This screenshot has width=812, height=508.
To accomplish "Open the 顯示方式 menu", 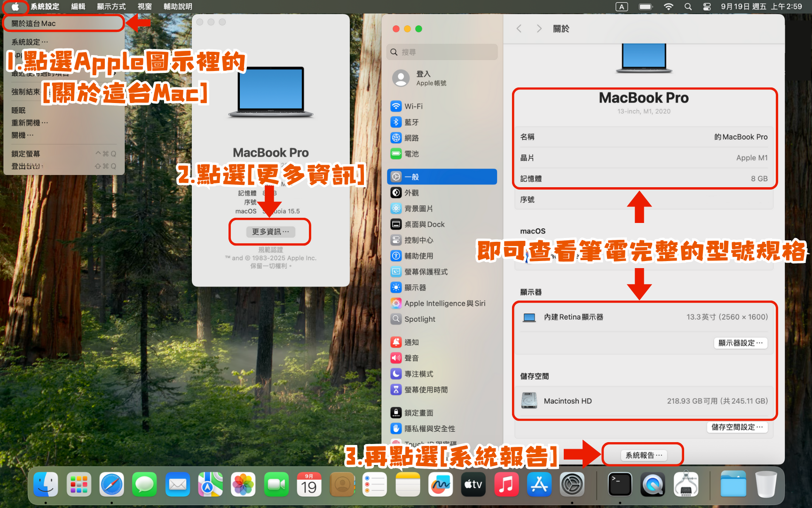I will 111,7.
